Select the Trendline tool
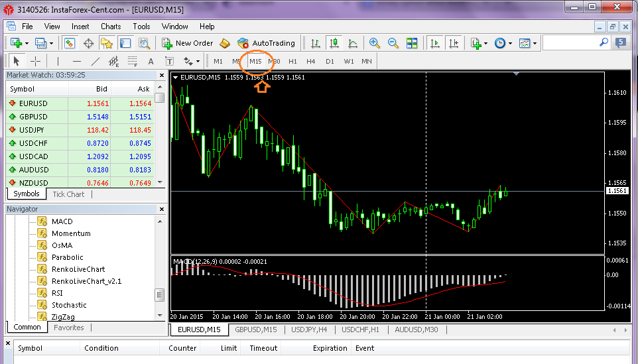The width and height of the screenshot is (638, 364). (96, 62)
